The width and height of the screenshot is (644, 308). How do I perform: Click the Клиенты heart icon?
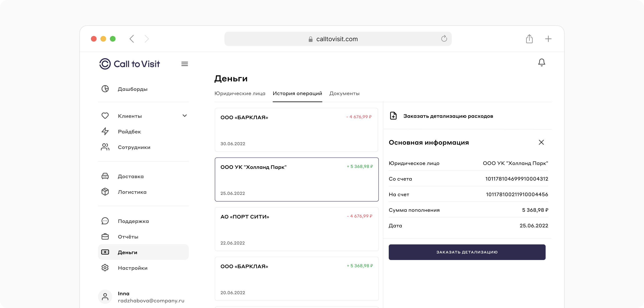point(105,116)
